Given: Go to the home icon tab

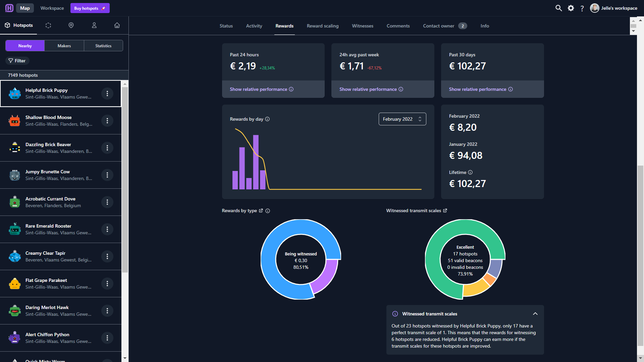Looking at the screenshot, I should tap(117, 25).
